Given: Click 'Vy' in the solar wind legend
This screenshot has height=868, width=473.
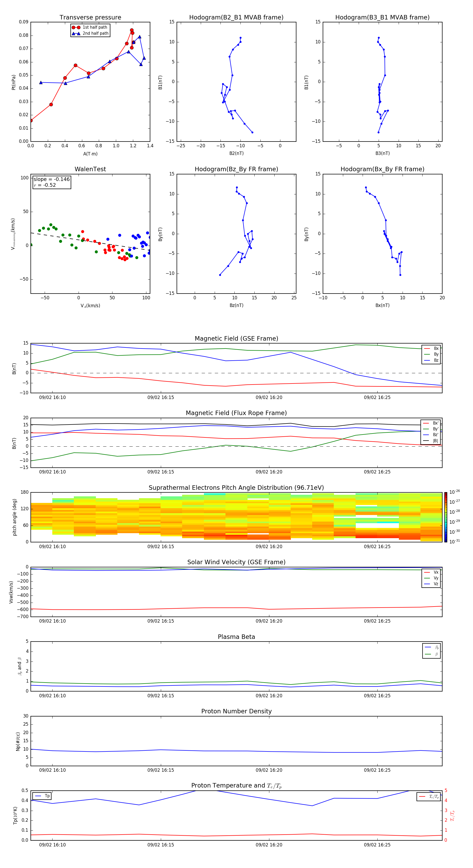Looking at the screenshot, I should pyautogui.click(x=436, y=578).
